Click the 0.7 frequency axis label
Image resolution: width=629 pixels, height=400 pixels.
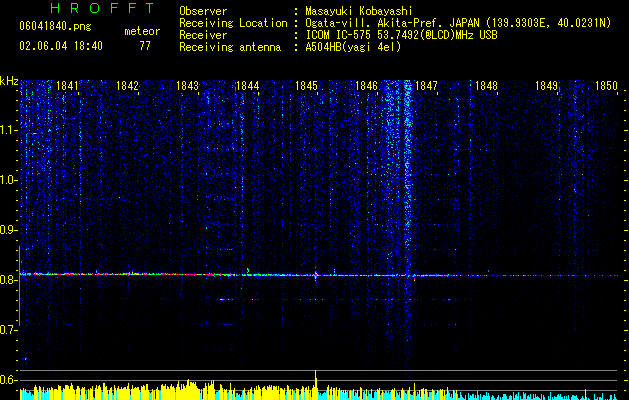pos(8,330)
